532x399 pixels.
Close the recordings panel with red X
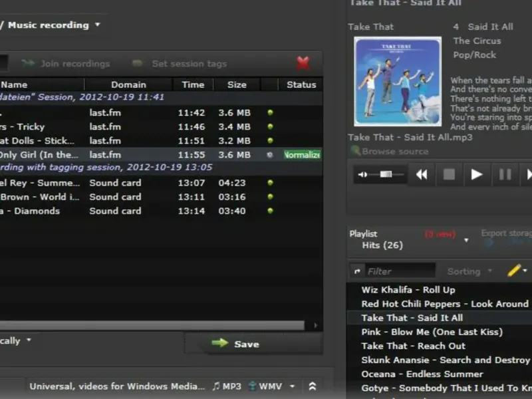[303, 63]
